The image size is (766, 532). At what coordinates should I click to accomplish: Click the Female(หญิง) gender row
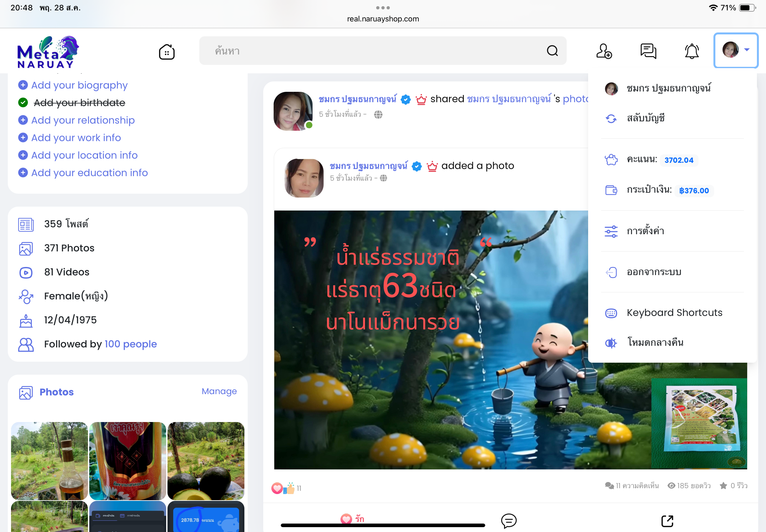coord(76,296)
